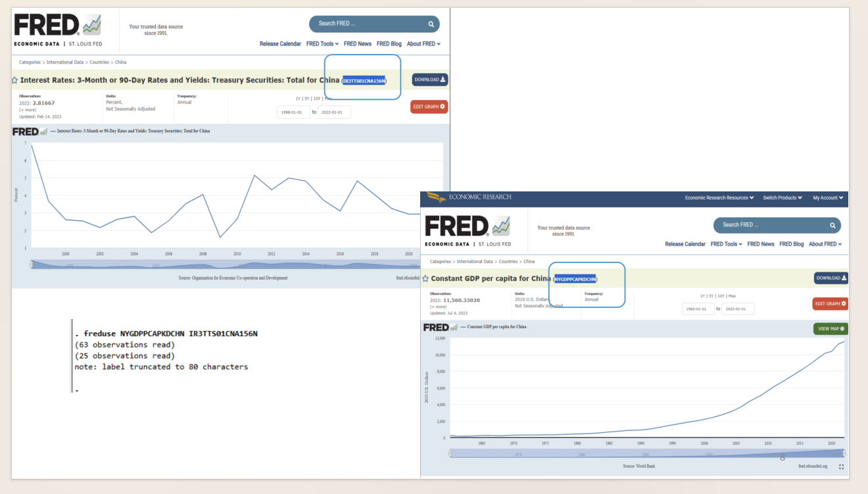
Task: Download the Interest Rates series data
Action: 430,80
